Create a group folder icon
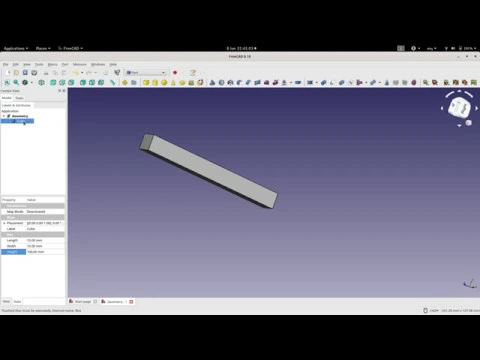 click(x=134, y=82)
